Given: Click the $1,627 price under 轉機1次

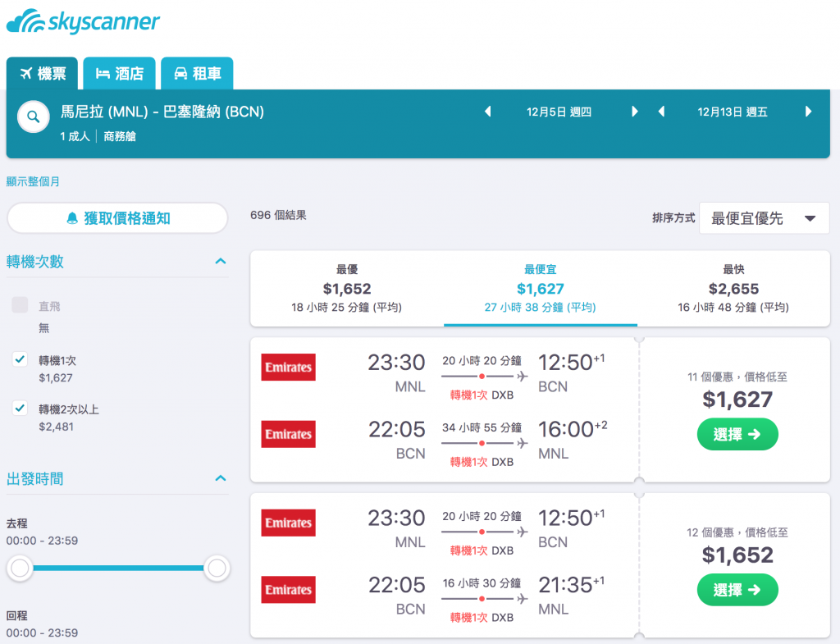Looking at the screenshot, I should click(x=55, y=377).
